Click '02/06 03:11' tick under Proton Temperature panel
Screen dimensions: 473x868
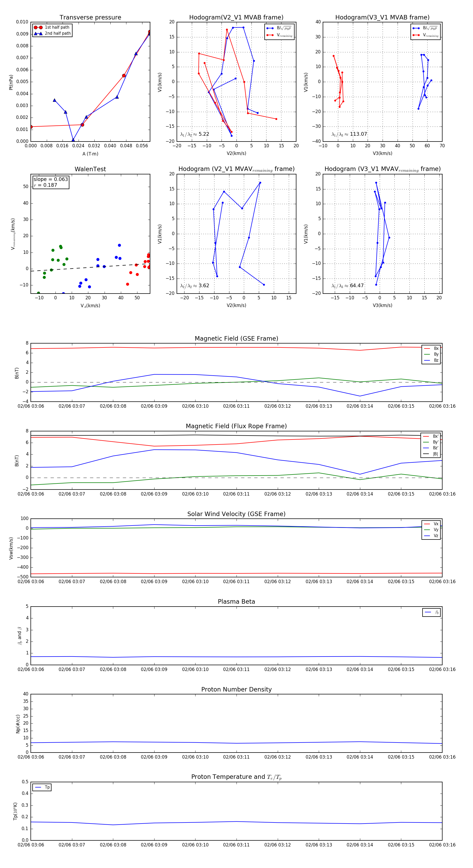click(236, 845)
